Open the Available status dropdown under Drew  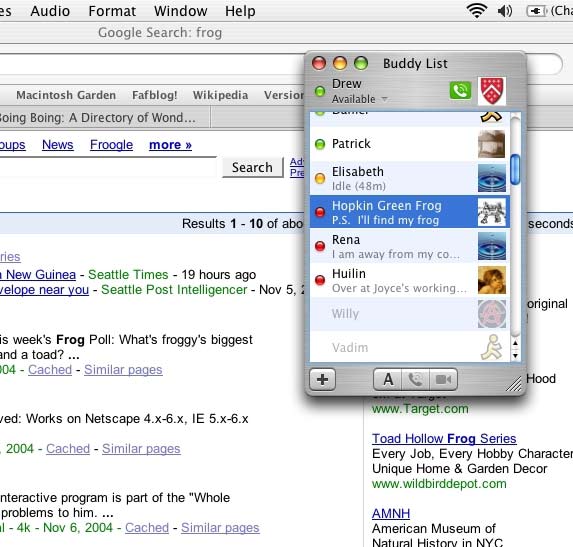click(x=360, y=99)
